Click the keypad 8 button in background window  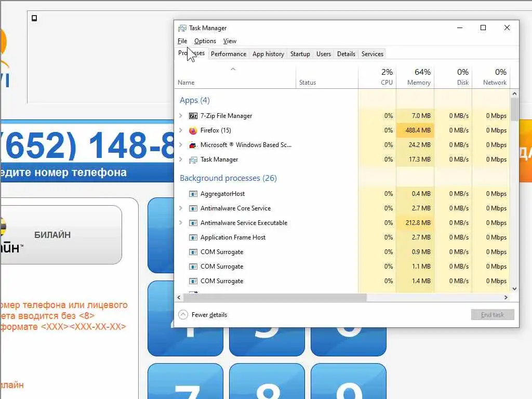(267, 381)
